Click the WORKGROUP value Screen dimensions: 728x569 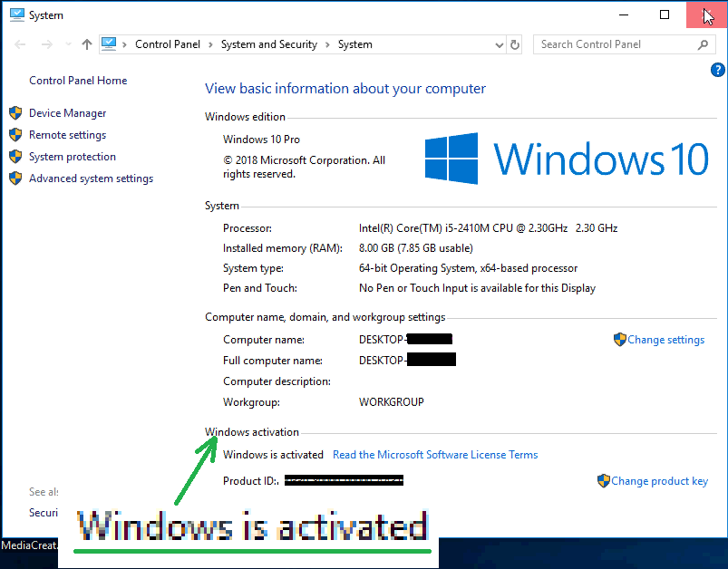click(x=392, y=402)
